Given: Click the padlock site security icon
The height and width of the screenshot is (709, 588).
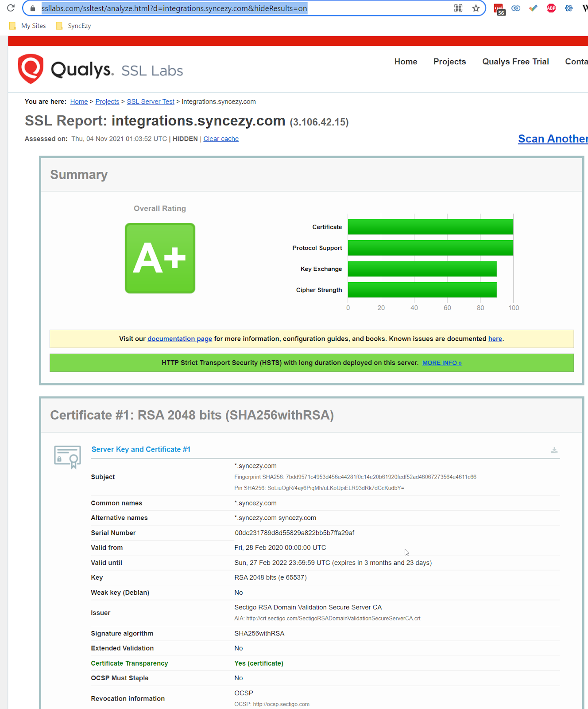Looking at the screenshot, I should click(32, 8).
